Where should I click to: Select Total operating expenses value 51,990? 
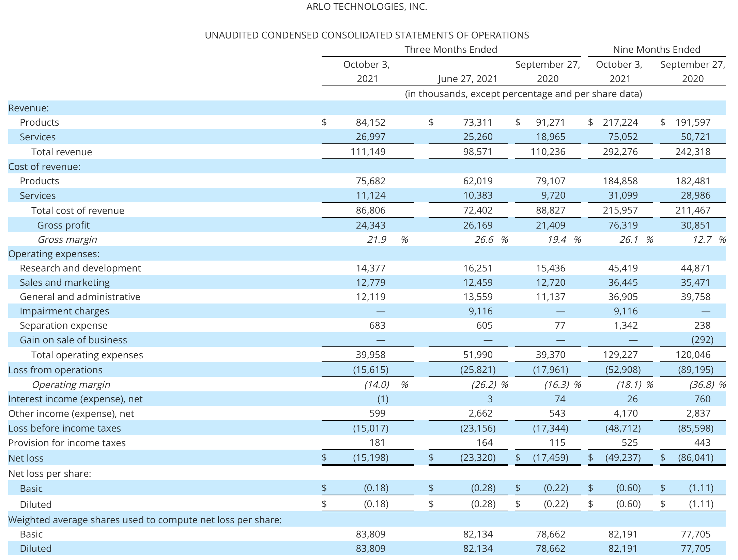(478, 355)
